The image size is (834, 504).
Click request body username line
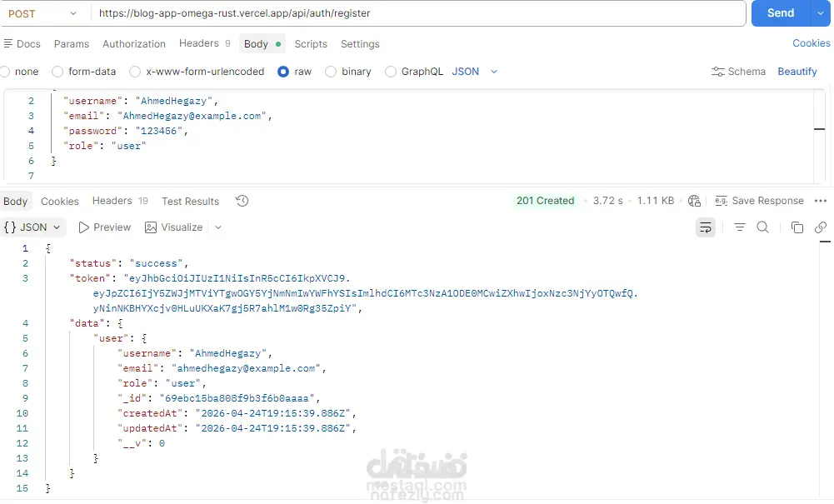click(141, 101)
